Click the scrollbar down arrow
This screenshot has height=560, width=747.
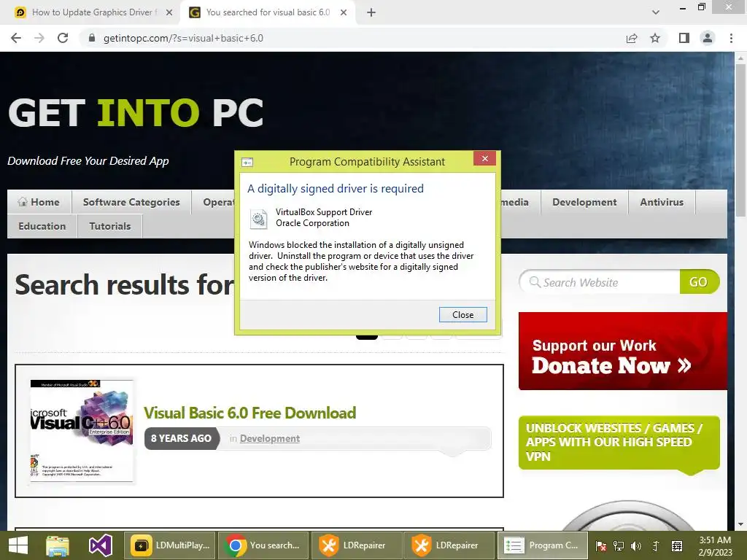coord(740,524)
